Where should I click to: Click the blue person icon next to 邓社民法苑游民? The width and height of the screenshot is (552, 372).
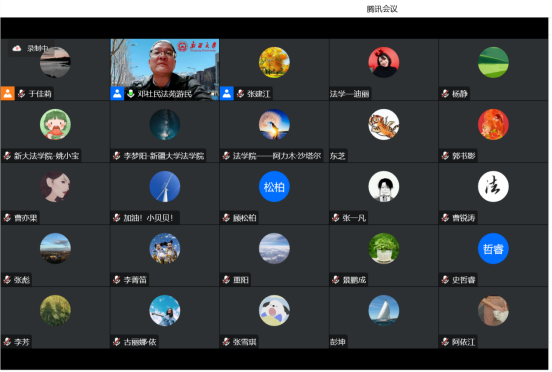tap(117, 94)
